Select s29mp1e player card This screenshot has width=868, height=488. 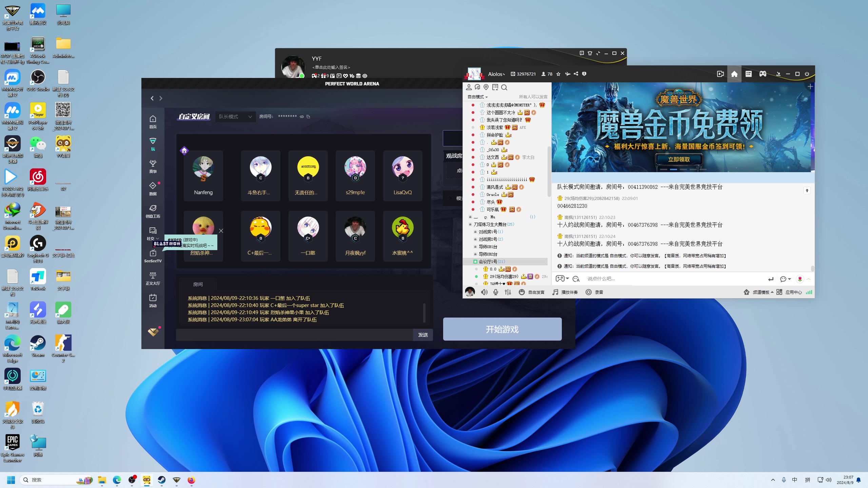coord(355,176)
